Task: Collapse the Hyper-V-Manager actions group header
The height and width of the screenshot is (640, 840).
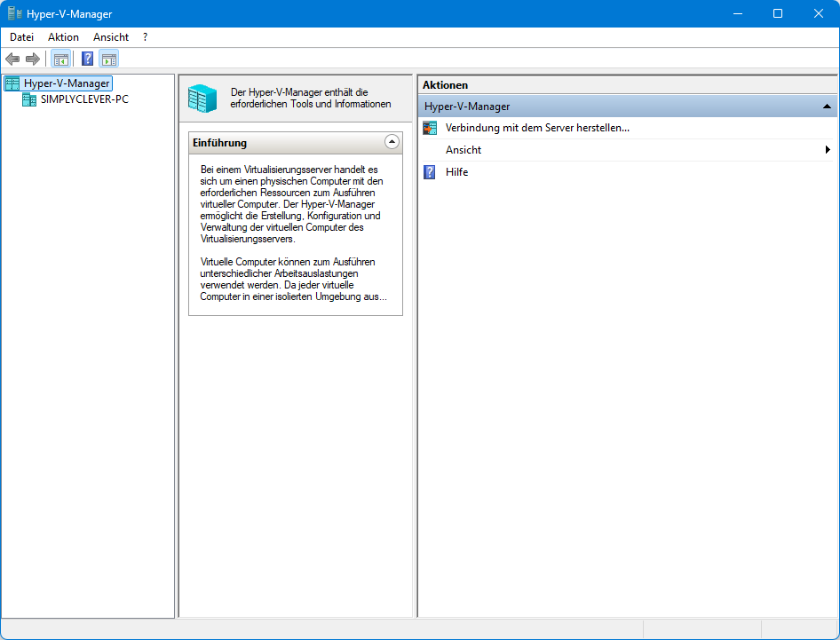Action: click(827, 107)
